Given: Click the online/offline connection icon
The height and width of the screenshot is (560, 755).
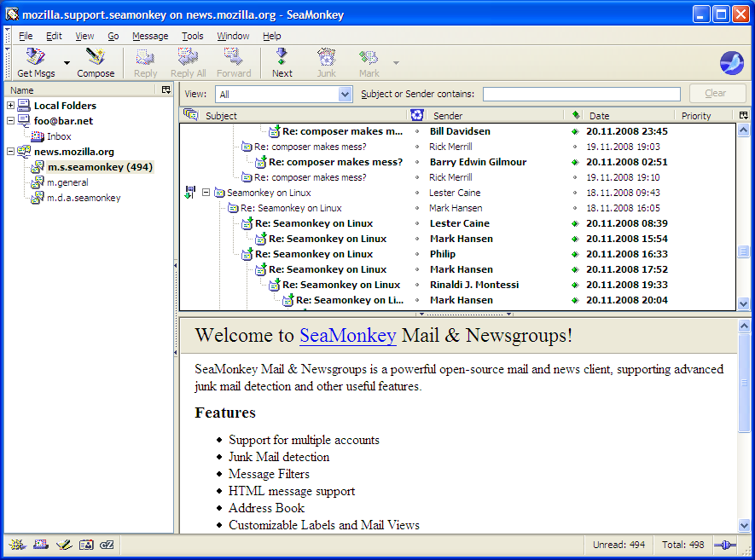Looking at the screenshot, I should click(x=724, y=545).
